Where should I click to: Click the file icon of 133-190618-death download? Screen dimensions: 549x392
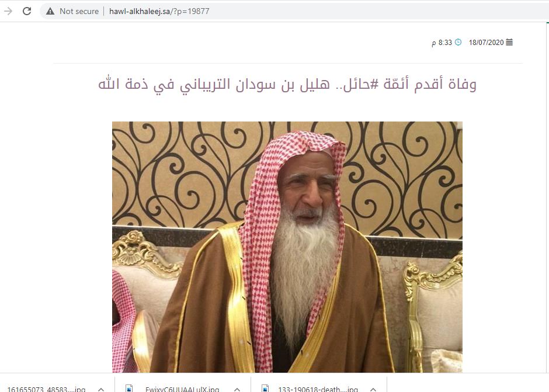click(265, 388)
